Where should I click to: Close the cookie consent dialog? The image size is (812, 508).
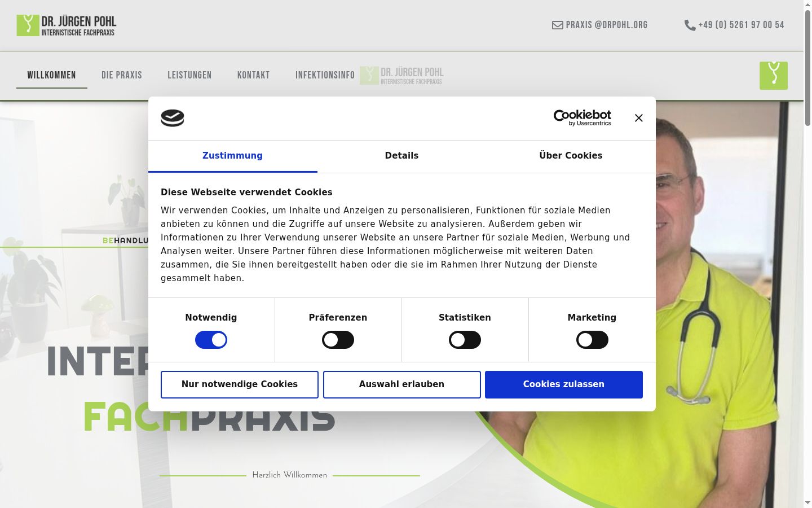tap(639, 118)
